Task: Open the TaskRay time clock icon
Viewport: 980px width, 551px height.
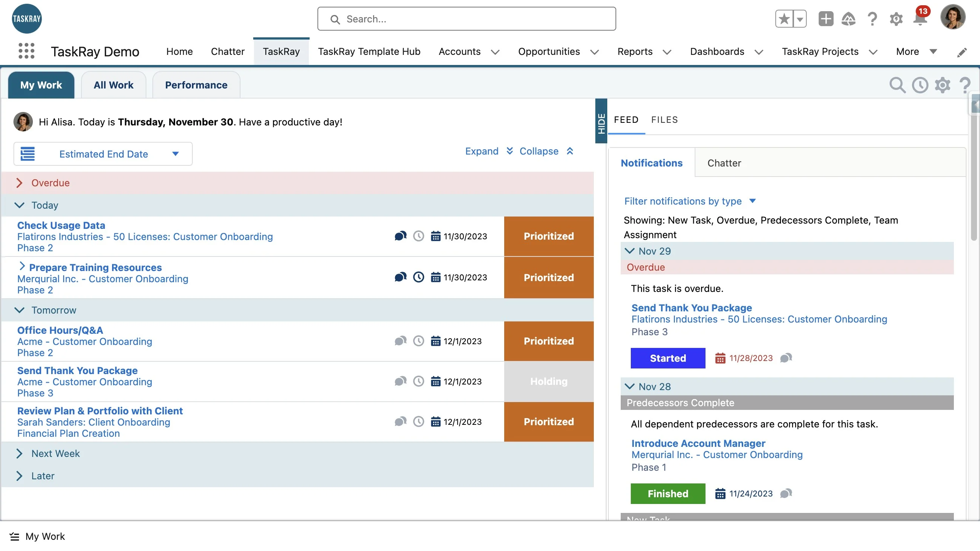Action: (x=919, y=85)
